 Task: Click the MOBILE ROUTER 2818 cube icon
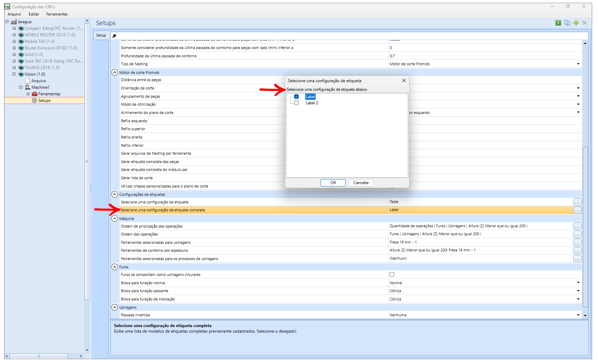coord(21,35)
